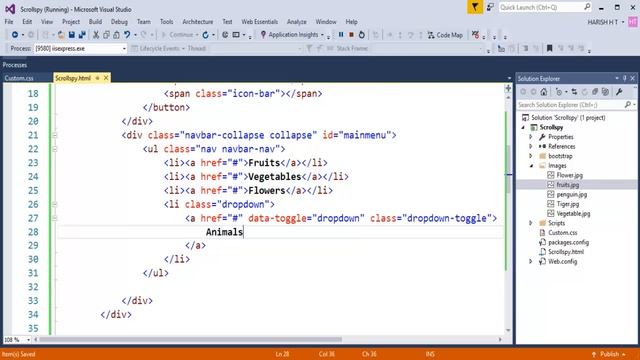Click the Save icon in the toolbar
Screen dimensions: 640x360
tap(71, 35)
